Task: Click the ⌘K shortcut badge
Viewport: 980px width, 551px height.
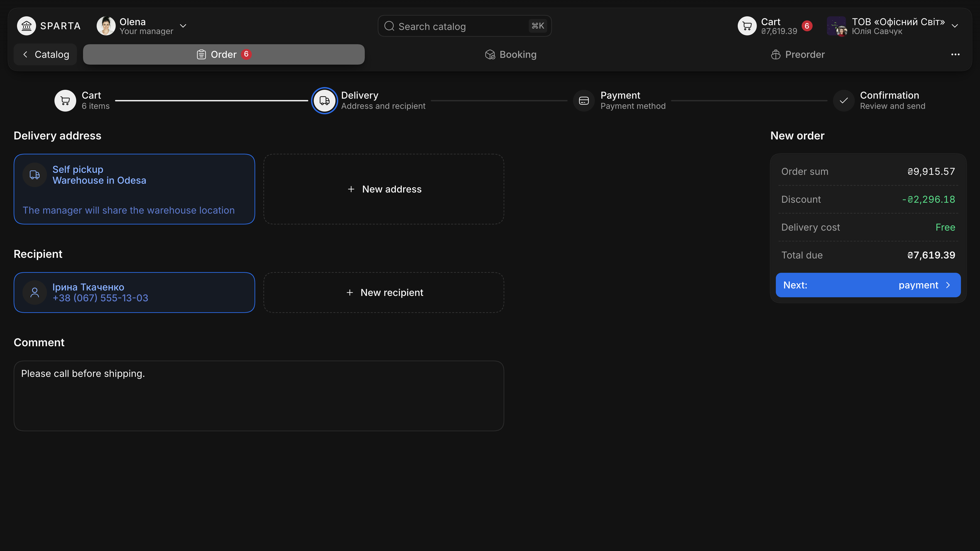Action: (538, 26)
